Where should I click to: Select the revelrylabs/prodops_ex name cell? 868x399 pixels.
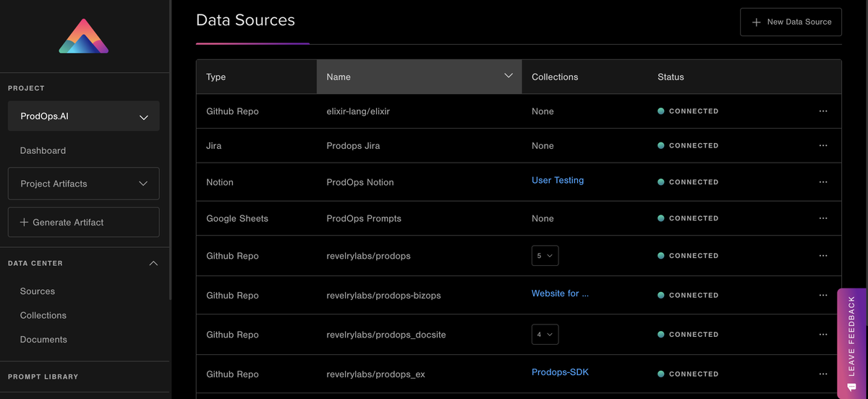(x=375, y=374)
